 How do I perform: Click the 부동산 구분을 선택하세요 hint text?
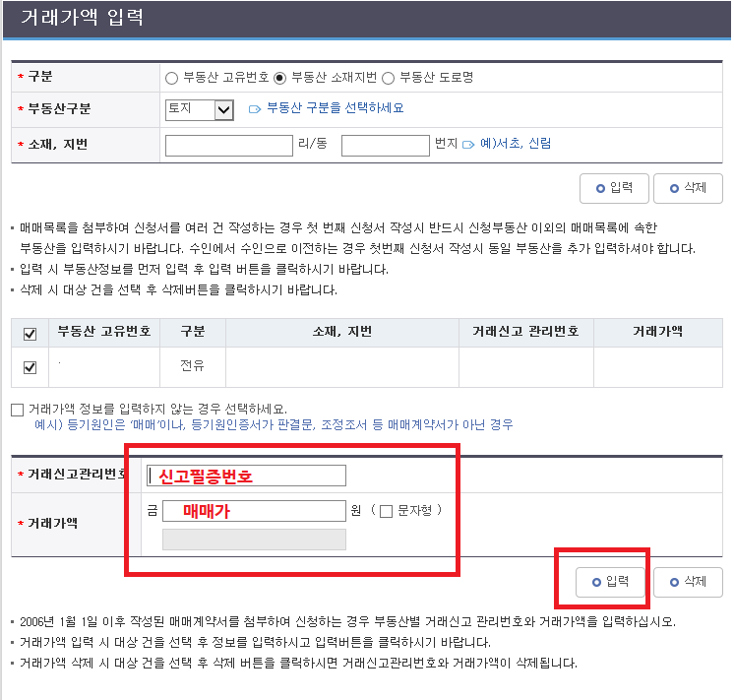tap(336, 107)
